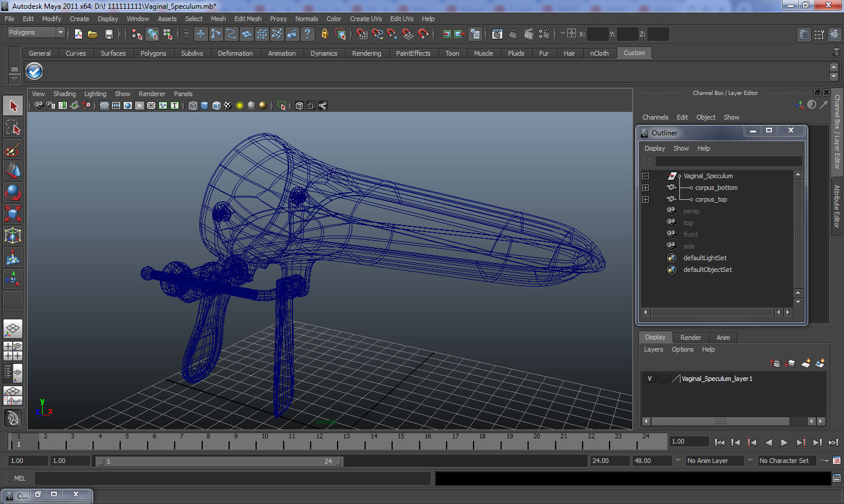Open the No Character Set dropdown
844x504 pixels.
787,461
